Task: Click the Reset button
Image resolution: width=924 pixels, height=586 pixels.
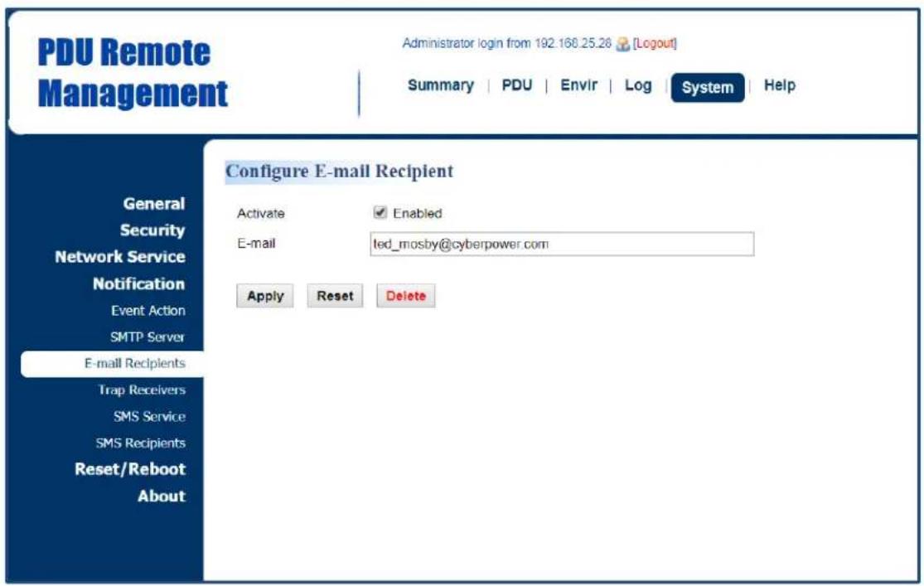Action: point(336,296)
